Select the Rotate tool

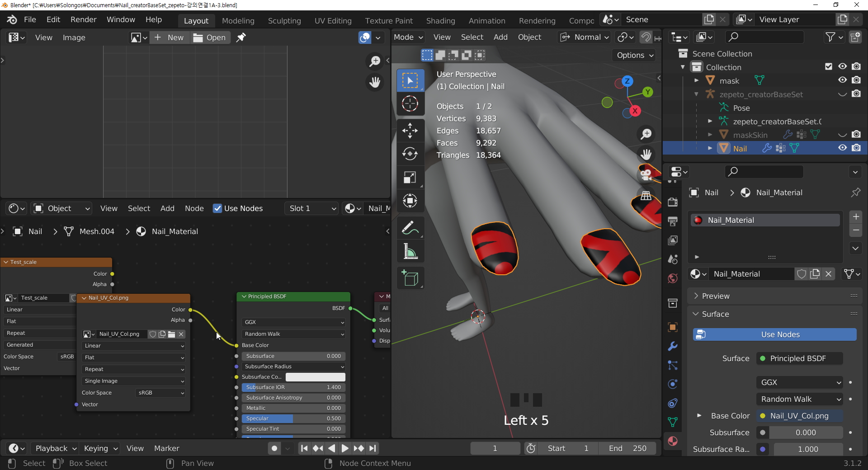click(410, 154)
